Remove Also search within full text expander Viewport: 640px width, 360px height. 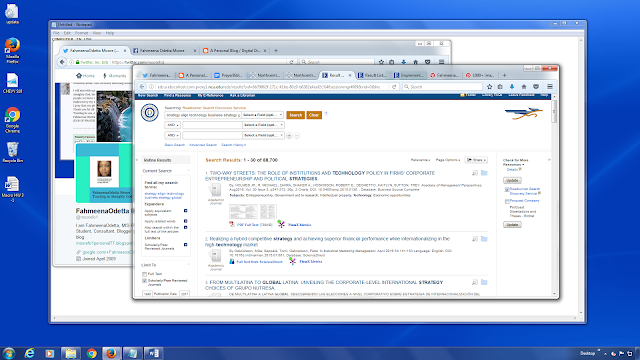185,227
